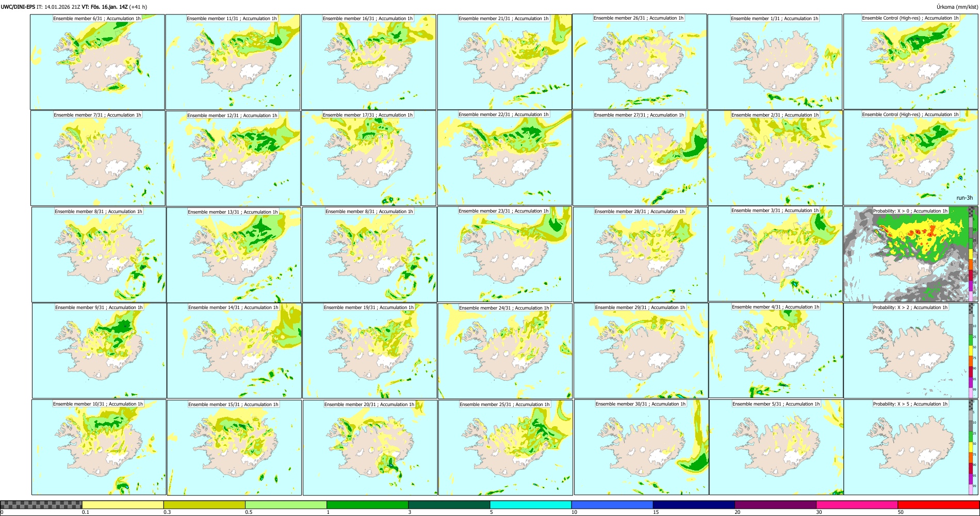Click the probability color scale in X > 5 panel
Screen dimensions: 980x516
[971, 447]
